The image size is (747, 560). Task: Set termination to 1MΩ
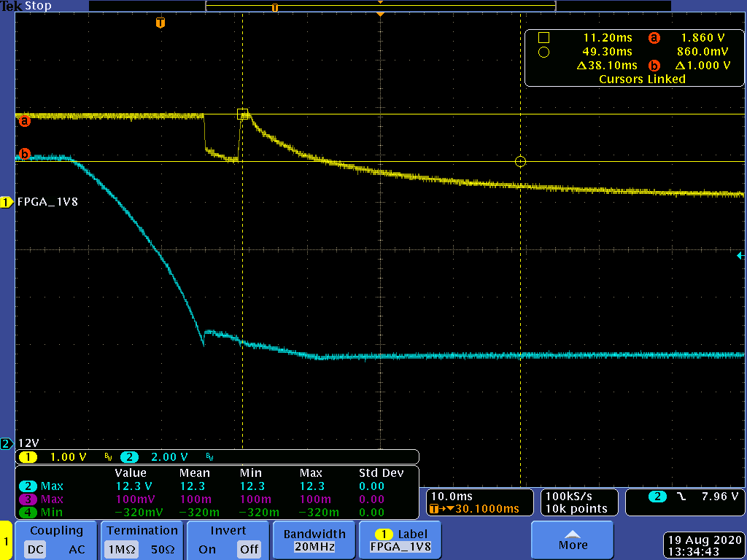point(122,549)
